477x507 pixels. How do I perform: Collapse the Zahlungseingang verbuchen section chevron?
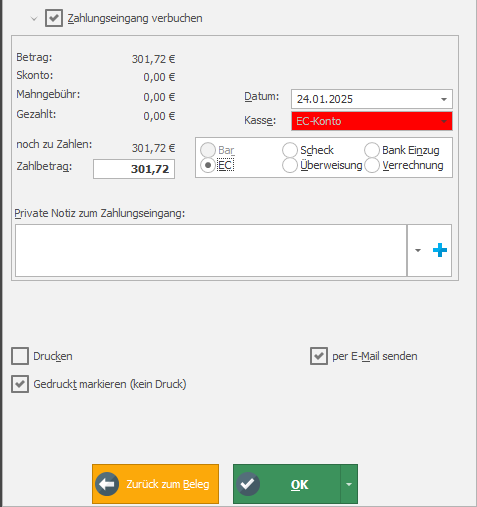pyautogui.click(x=34, y=19)
